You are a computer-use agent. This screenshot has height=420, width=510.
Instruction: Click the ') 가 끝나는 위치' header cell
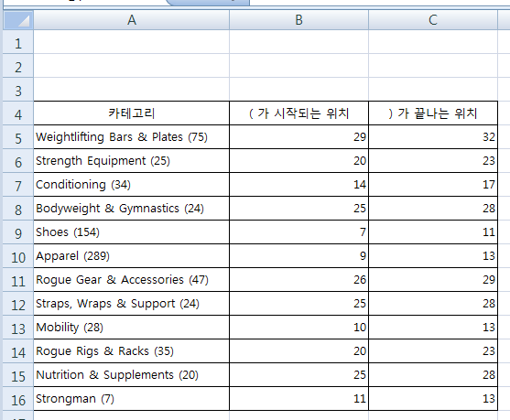433,113
